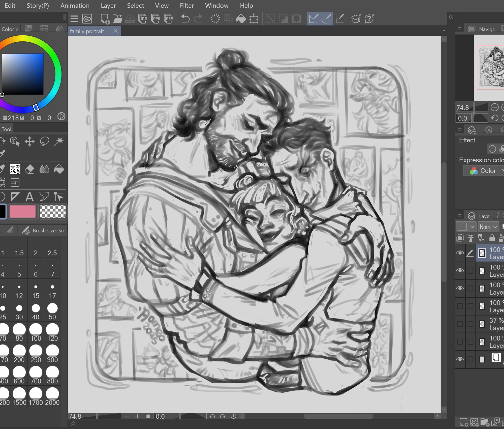Click the zoom in plus in status bar
Image resolution: width=504 pixels, height=429 pixels.
tap(137, 416)
